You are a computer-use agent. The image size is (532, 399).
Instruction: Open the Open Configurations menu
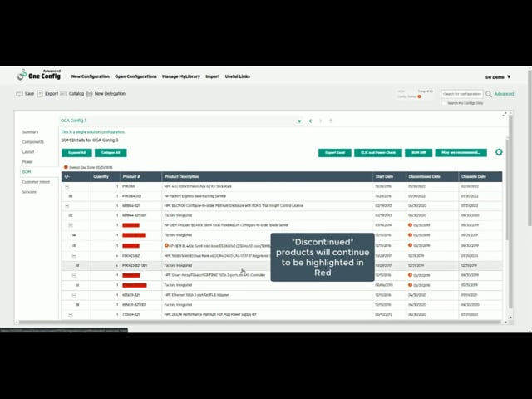click(135, 76)
